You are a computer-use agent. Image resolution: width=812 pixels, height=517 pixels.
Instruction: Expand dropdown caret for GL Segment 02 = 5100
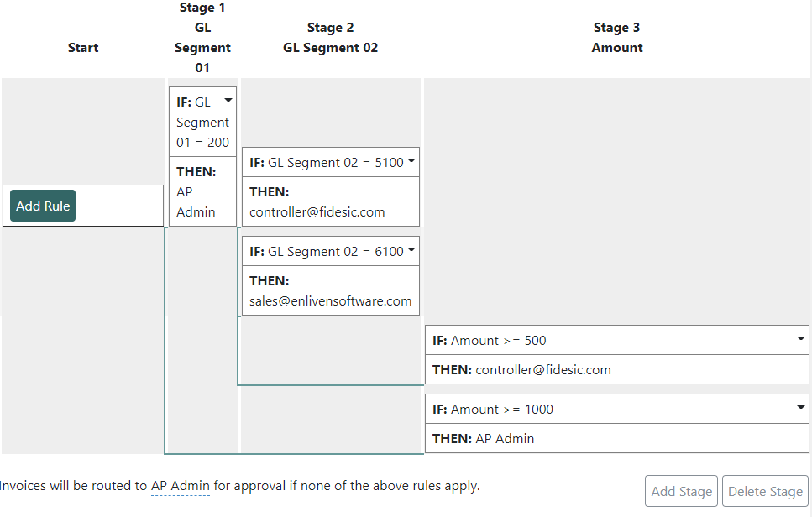(x=411, y=160)
